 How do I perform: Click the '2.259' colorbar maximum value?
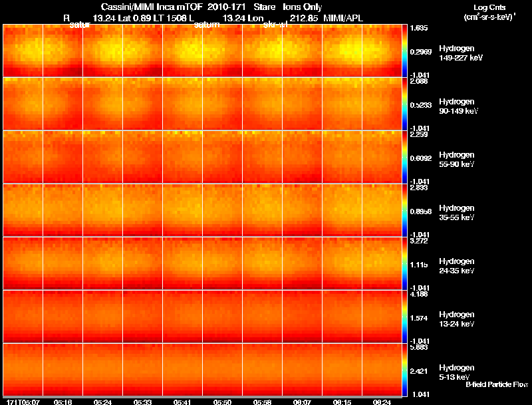(x=419, y=134)
